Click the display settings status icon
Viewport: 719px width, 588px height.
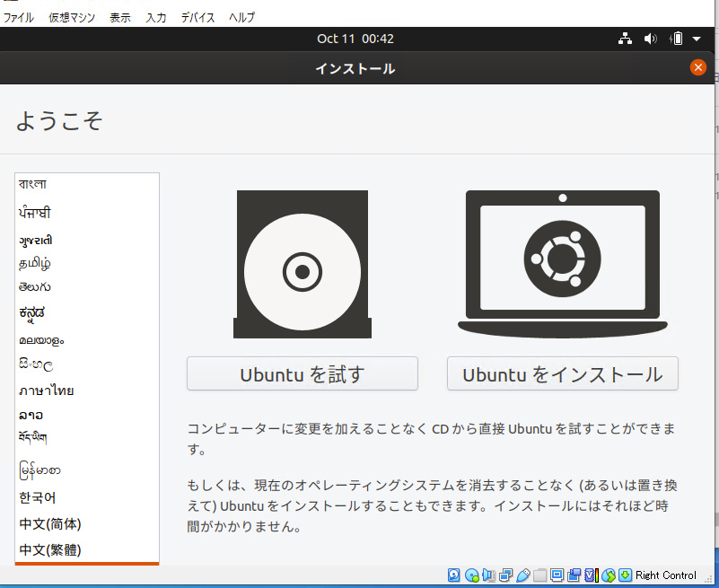coord(557,575)
